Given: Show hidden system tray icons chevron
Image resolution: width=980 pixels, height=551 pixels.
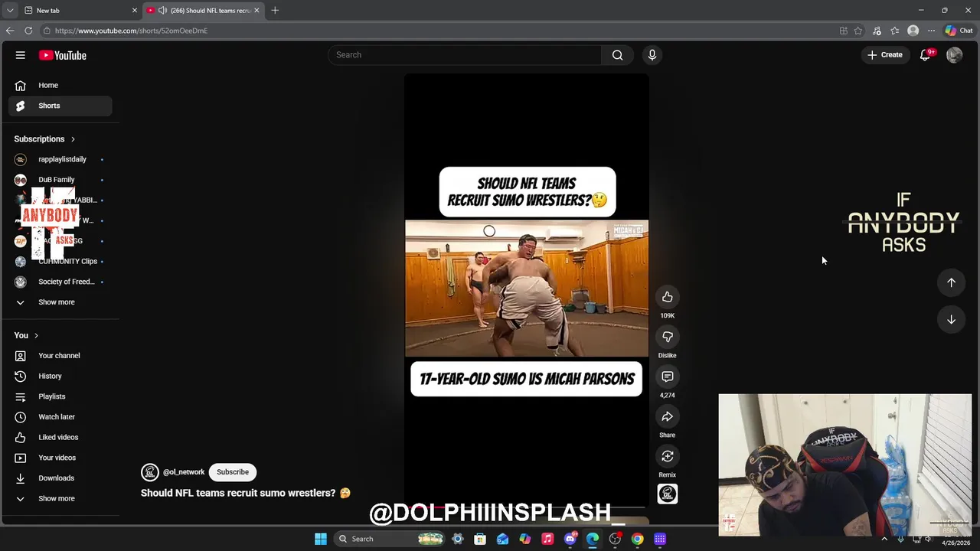Looking at the screenshot, I should tap(884, 539).
